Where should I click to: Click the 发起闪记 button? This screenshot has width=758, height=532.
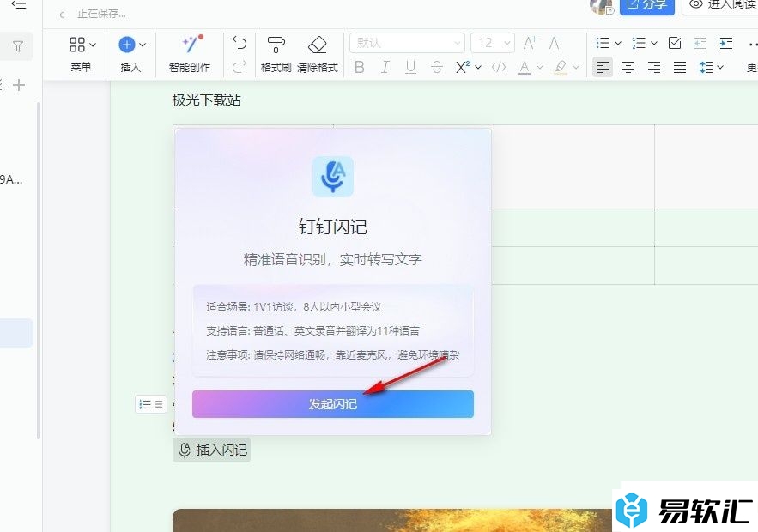[x=332, y=404]
